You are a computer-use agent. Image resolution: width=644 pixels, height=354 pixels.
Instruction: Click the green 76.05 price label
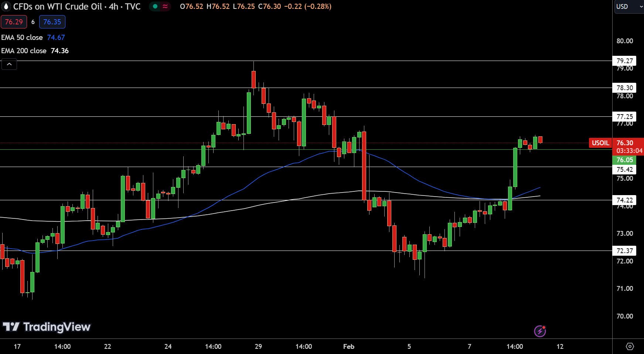pos(624,160)
